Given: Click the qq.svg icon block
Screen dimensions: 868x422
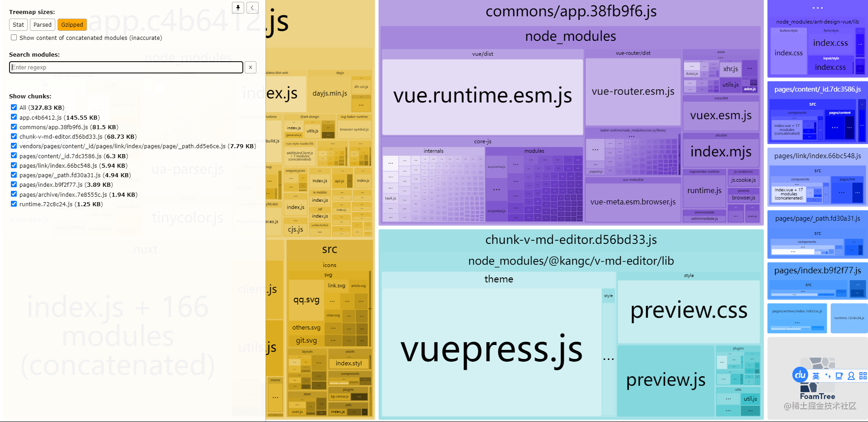Looking at the screenshot, I should point(306,300).
